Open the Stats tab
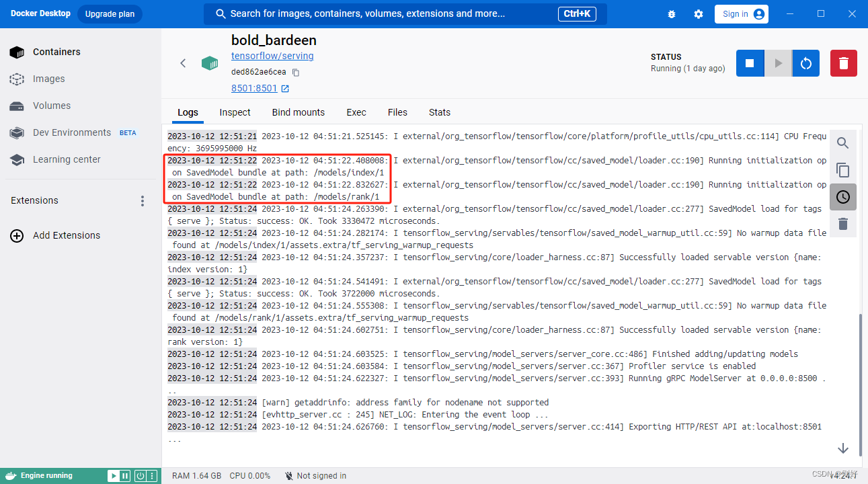868x484 pixels. point(440,112)
